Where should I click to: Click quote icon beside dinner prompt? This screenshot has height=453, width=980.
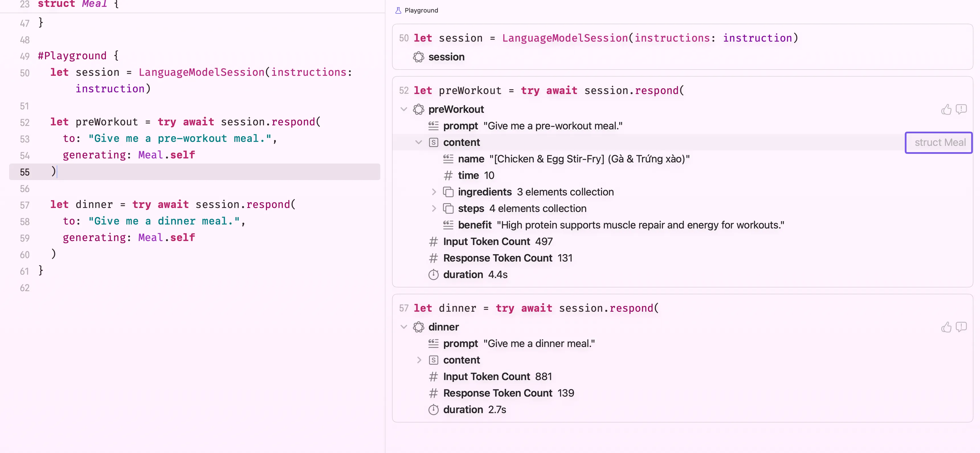tap(433, 344)
